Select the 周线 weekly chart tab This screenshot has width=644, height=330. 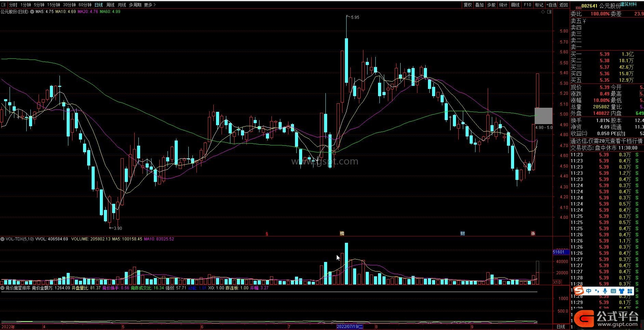pos(110,5)
